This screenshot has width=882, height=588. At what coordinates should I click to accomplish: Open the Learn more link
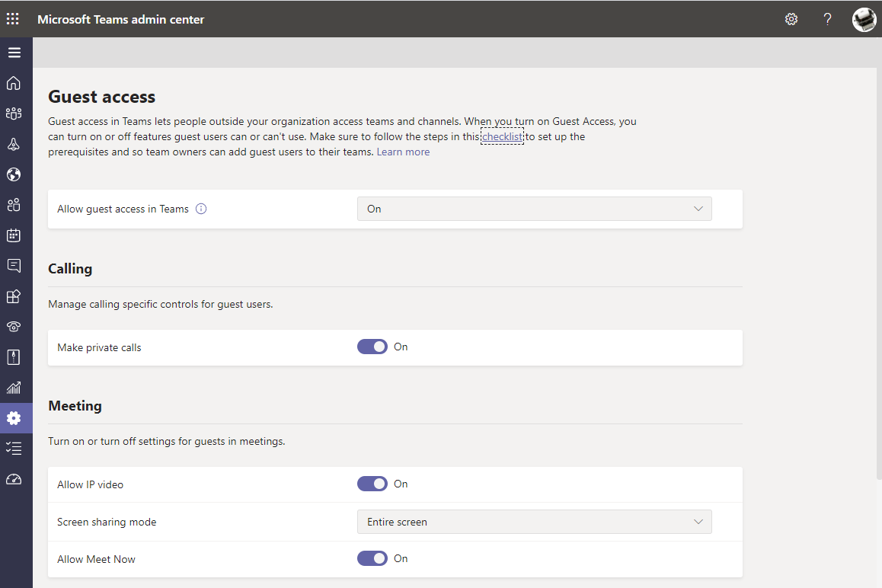click(404, 152)
